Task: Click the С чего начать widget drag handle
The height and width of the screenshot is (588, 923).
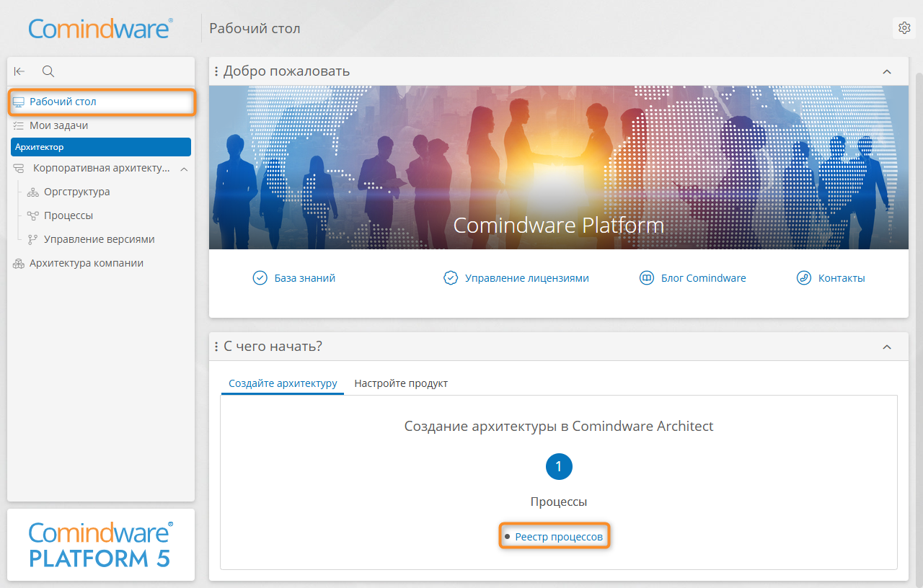Action: (x=216, y=347)
